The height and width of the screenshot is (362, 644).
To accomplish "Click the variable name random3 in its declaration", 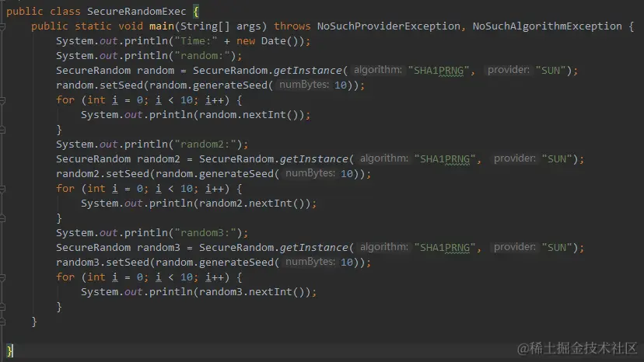I will point(159,248).
